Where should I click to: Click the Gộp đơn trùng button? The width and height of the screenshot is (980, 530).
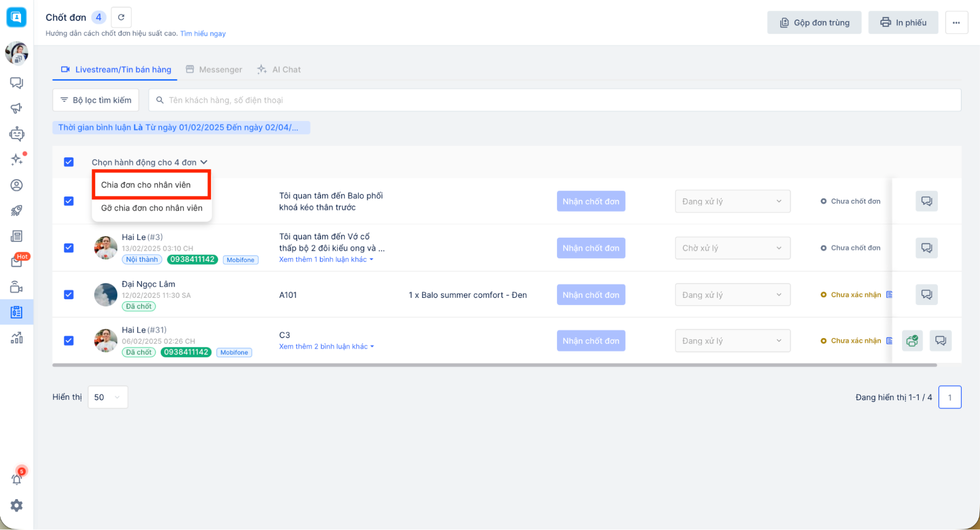[814, 23]
